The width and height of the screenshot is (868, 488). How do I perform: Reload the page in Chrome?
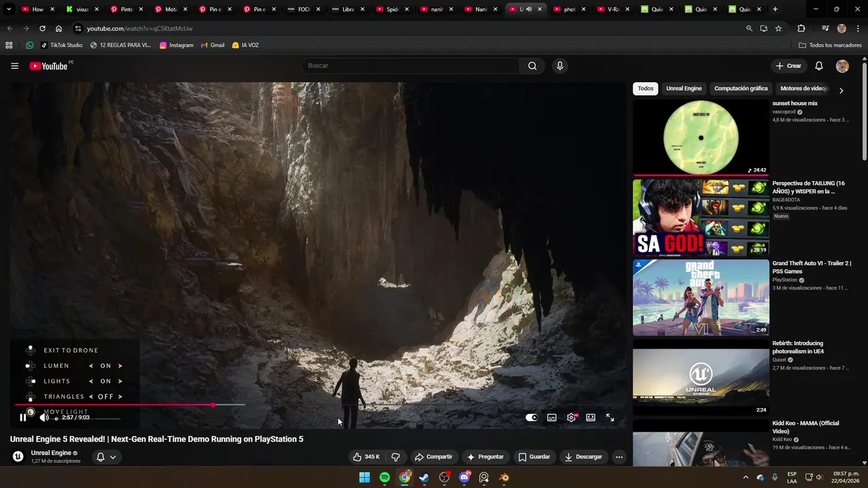[x=42, y=28]
